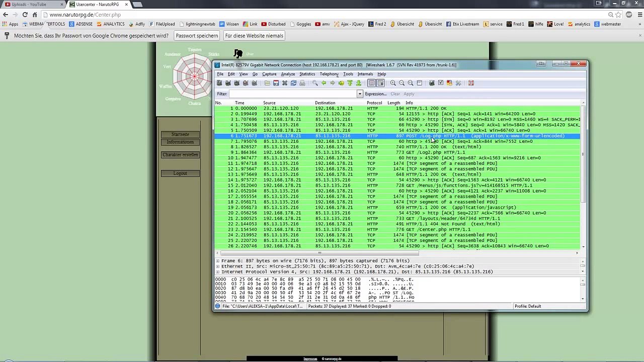The height and width of the screenshot is (362, 644).
Task: Click the packet list vertical scrollbar
Action: (583, 175)
